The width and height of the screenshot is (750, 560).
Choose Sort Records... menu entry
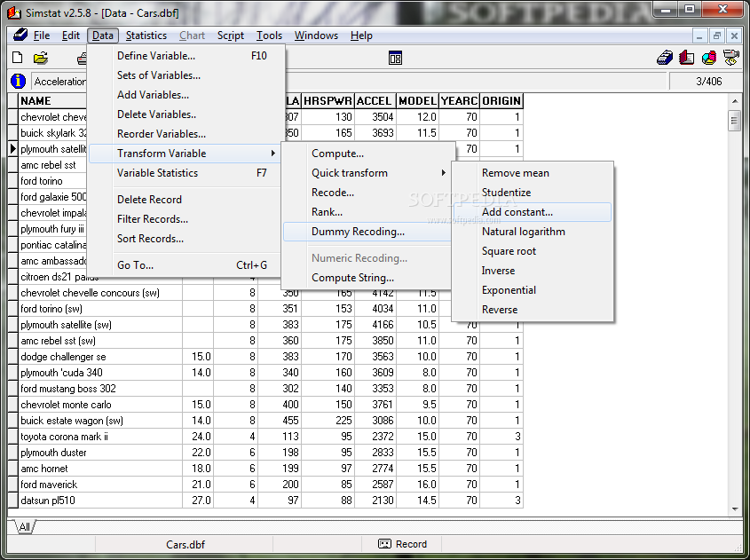[186, 239]
